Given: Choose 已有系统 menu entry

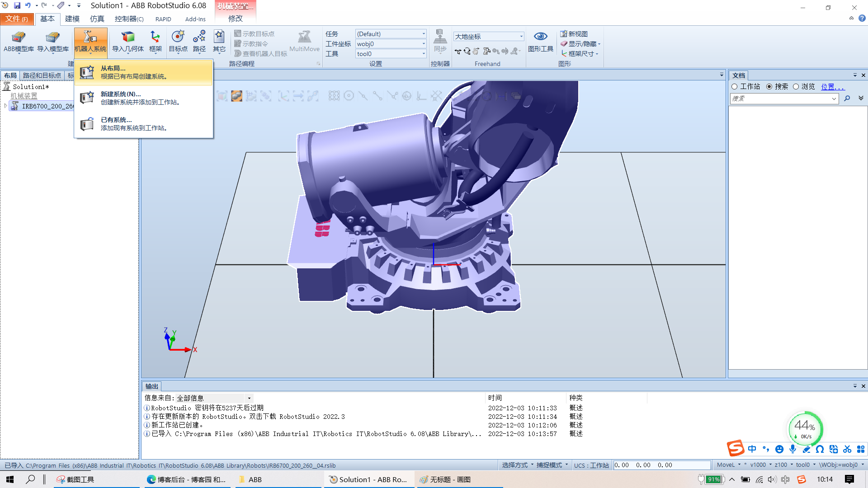Looking at the screenshot, I should coord(143,124).
